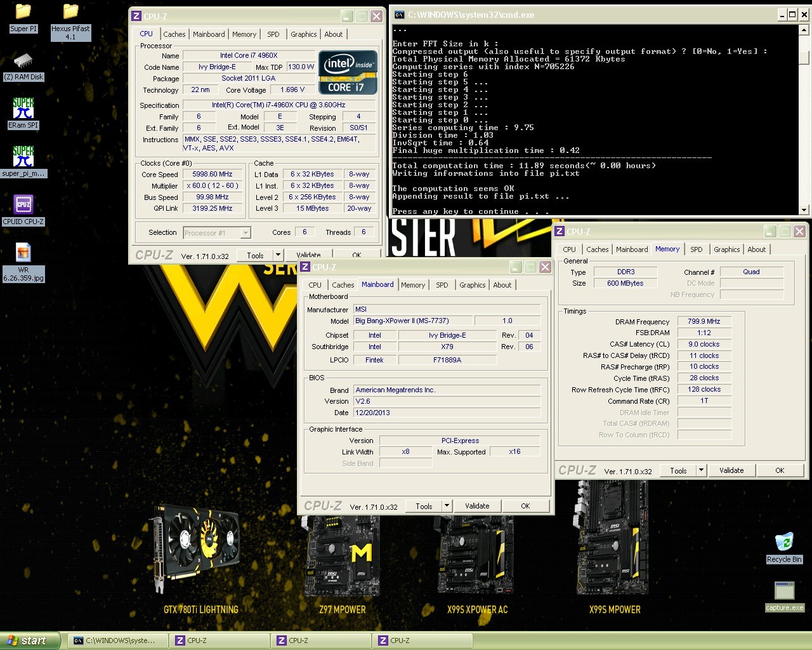Image resolution: width=812 pixels, height=650 pixels.
Task: Open SPD tab in top-left CPU-Z window
Action: click(x=273, y=34)
